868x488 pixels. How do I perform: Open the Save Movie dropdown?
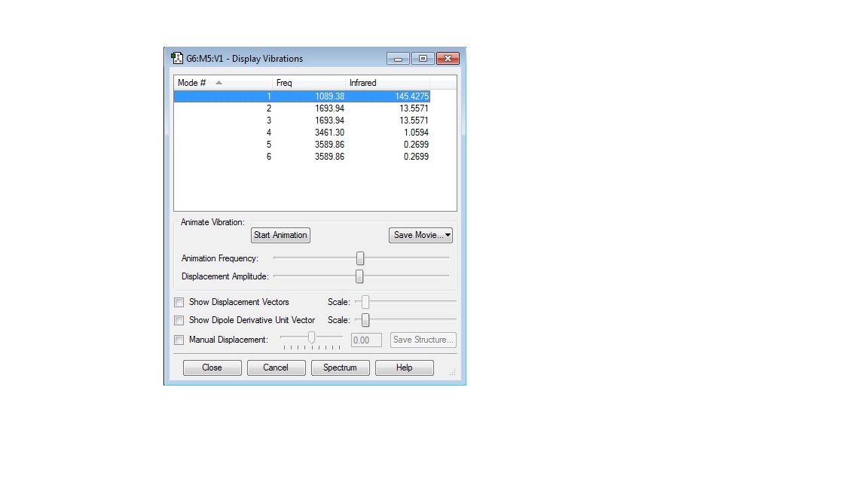point(420,235)
